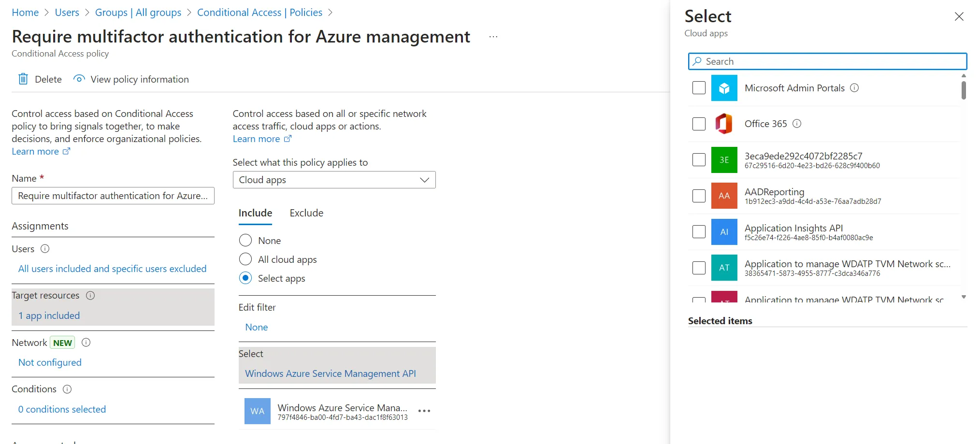Click the Windows Azure Service Management API link
This screenshot has width=980, height=444.
pyautogui.click(x=331, y=373)
